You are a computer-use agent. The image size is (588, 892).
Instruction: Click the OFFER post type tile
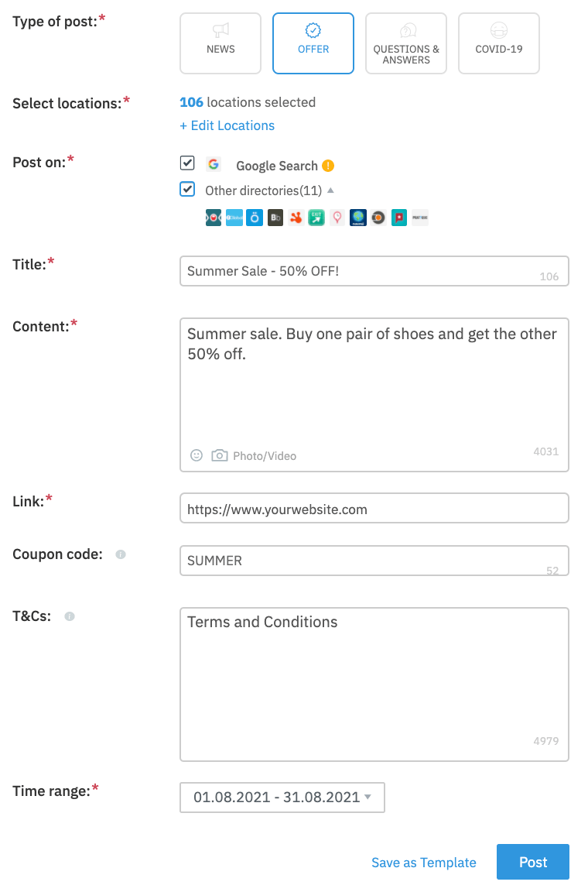tap(313, 43)
